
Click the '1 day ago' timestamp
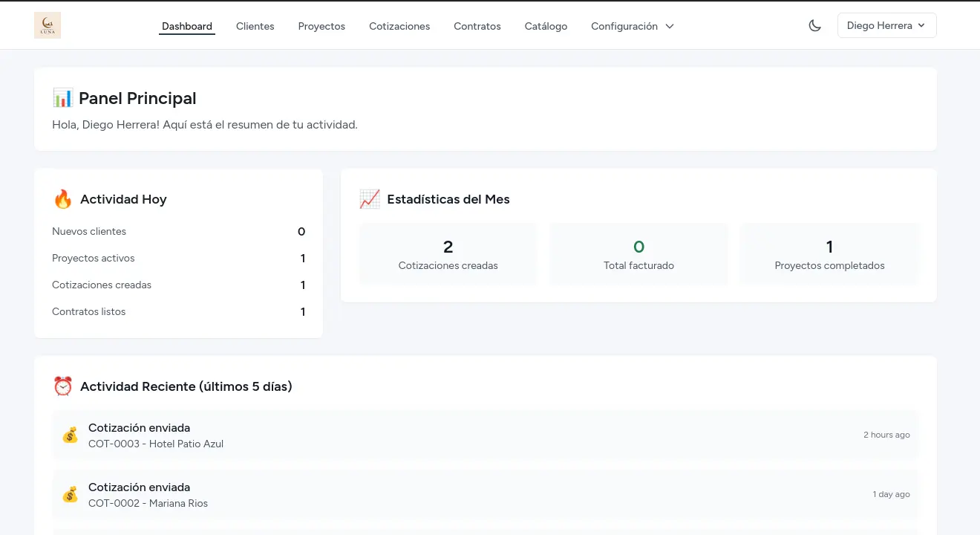[x=892, y=494]
